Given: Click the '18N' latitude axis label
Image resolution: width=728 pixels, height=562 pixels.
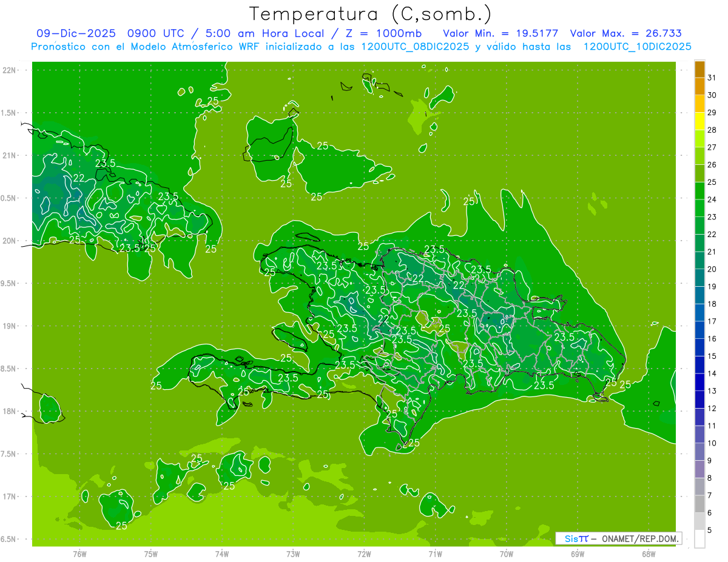Looking at the screenshot, I should click(x=8, y=411).
